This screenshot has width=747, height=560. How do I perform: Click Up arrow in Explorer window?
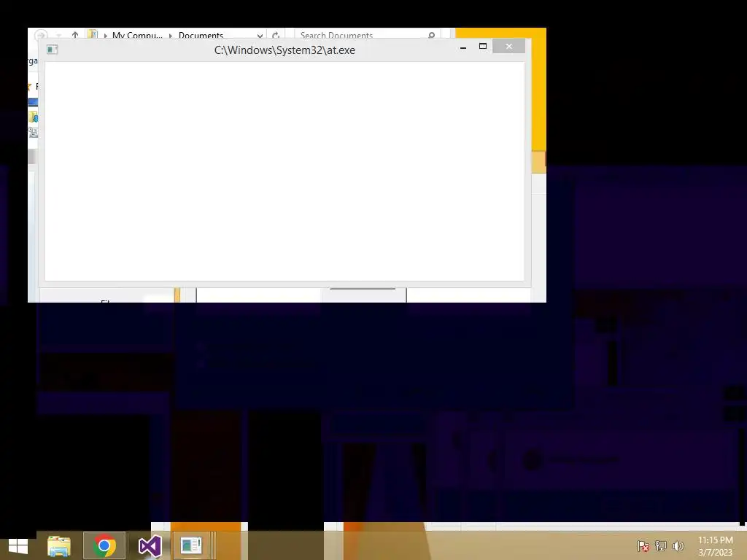[75, 35]
